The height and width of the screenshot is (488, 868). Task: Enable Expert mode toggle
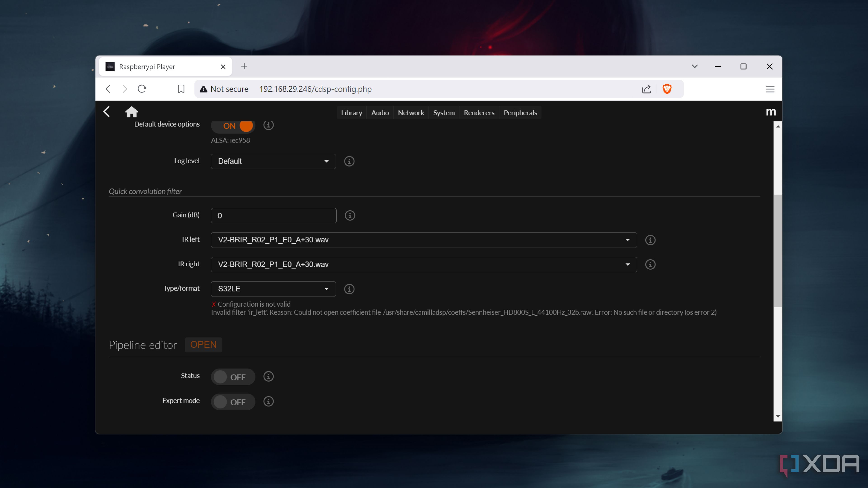click(233, 402)
